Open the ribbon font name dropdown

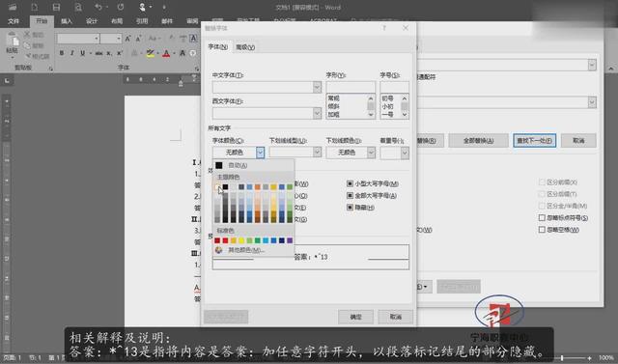(x=97, y=39)
